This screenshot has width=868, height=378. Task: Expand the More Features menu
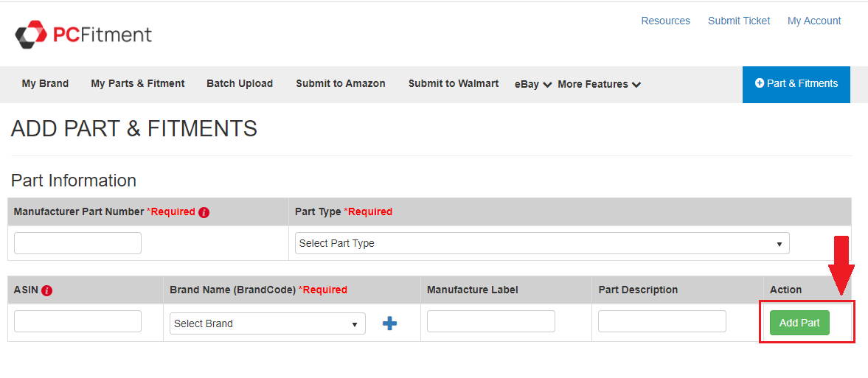coord(599,84)
